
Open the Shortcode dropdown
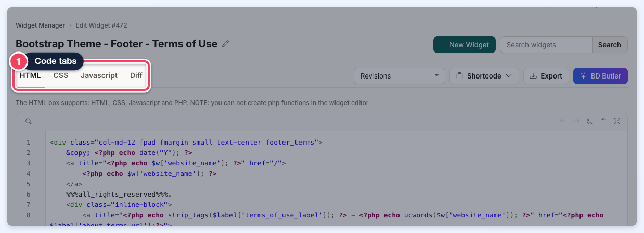tap(484, 76)
